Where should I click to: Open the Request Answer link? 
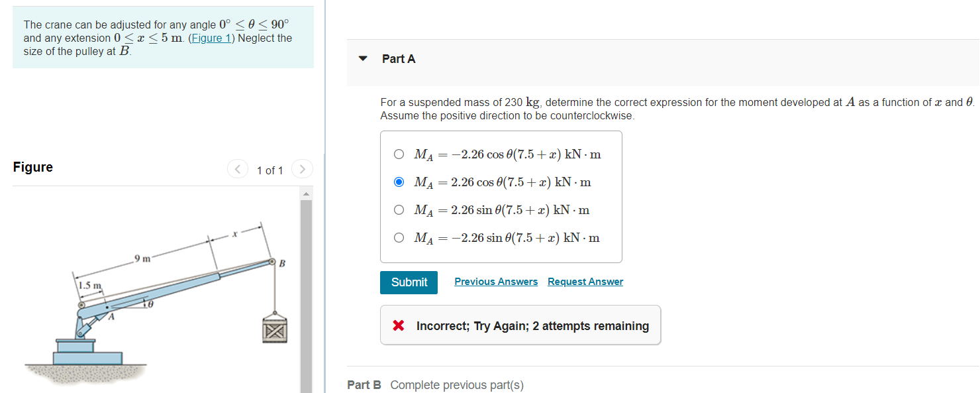[x=585, y=282]
